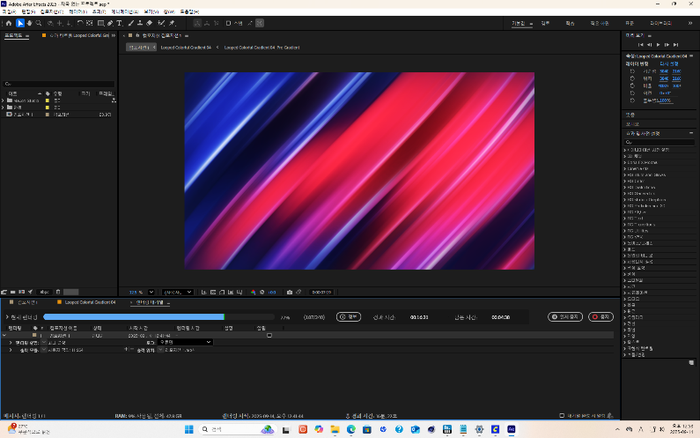Take a snapshot with the camera icon
Image resolution: width=700 pixels, height=438 pixels.
(290, 292)
